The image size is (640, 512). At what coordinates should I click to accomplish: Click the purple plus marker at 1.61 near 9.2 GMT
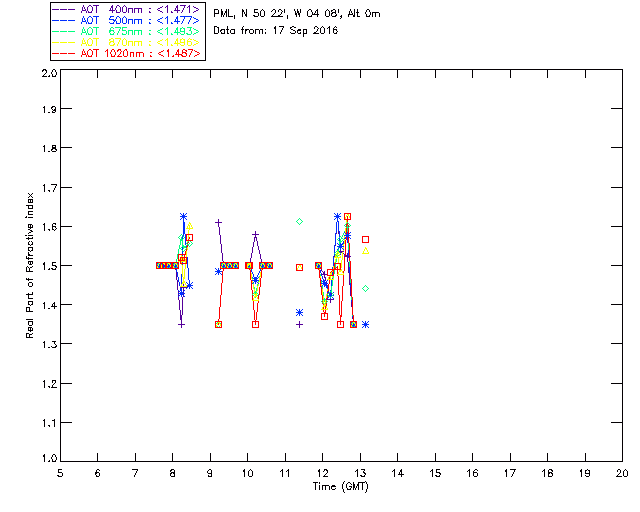click(x=219, y=223)
